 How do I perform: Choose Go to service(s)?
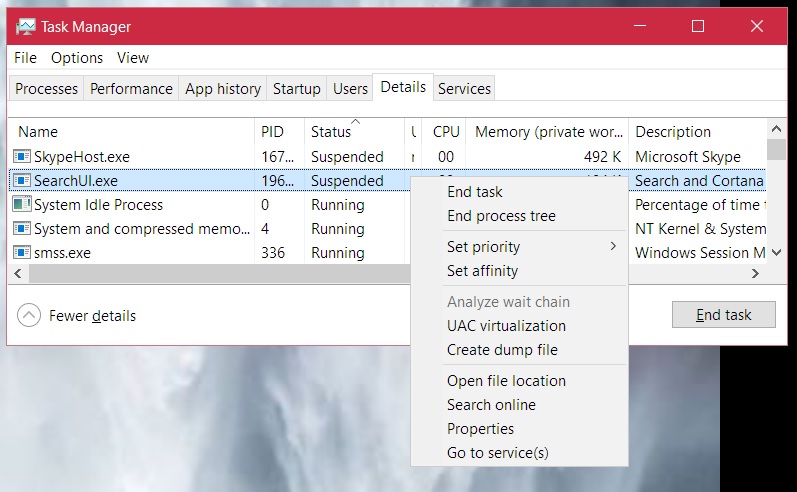click(519, 452)
